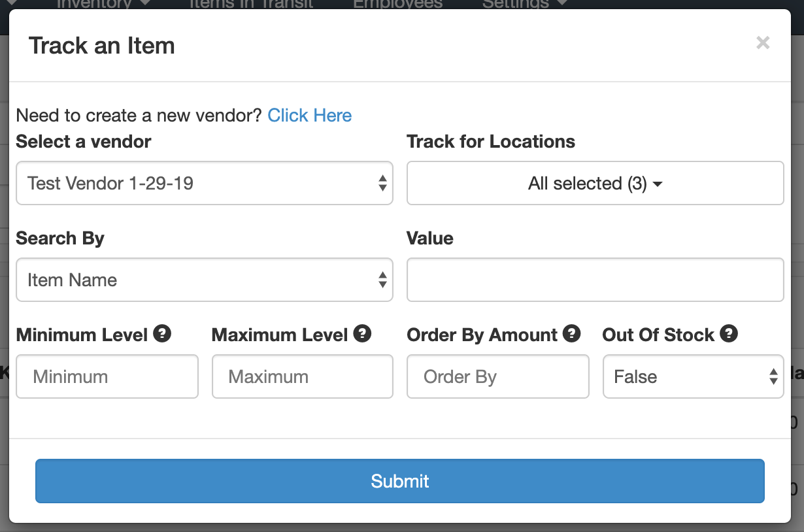Go to Employees navigation item
Viewport: 804px width, 532px height.
tap(398, 4)
